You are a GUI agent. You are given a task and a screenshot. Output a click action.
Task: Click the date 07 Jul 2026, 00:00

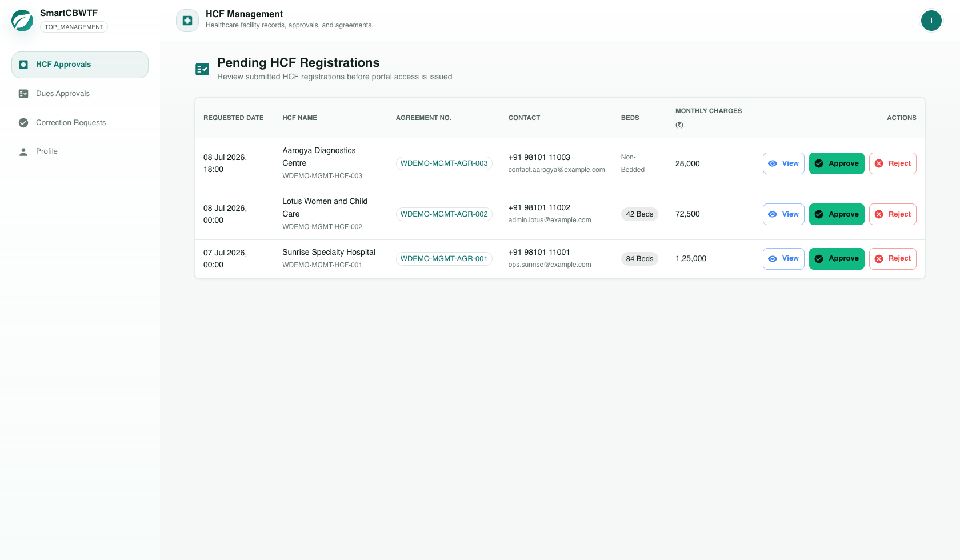tap(225, 259)
